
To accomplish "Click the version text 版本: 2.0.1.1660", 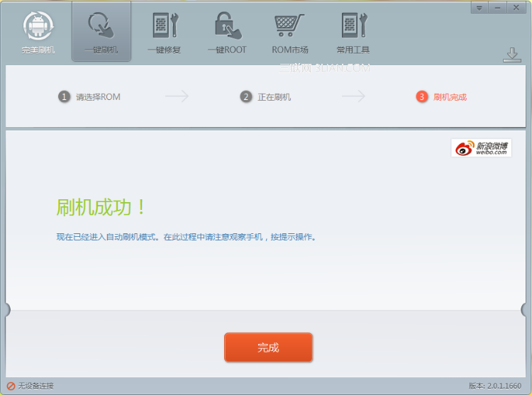I will point(495,386).
